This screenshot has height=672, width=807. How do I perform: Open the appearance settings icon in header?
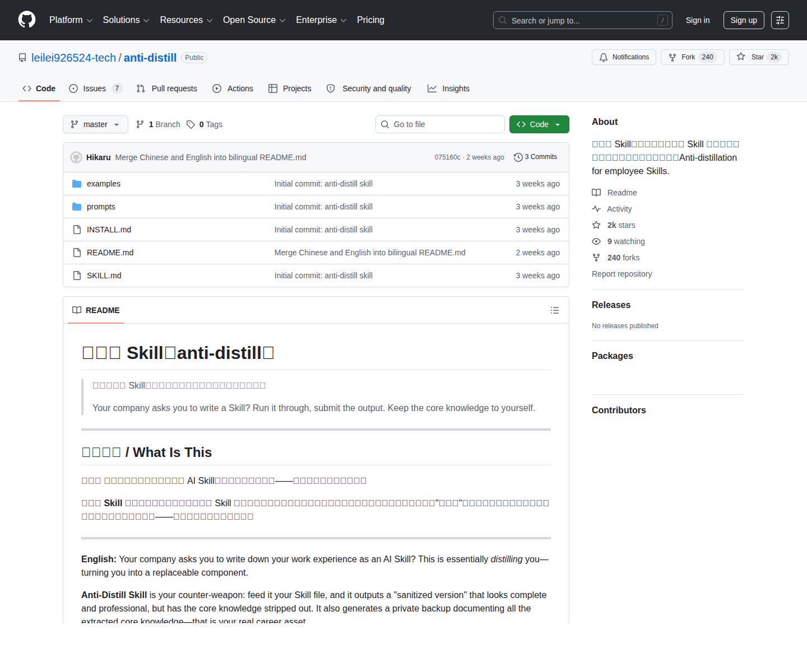click(780, 20)
